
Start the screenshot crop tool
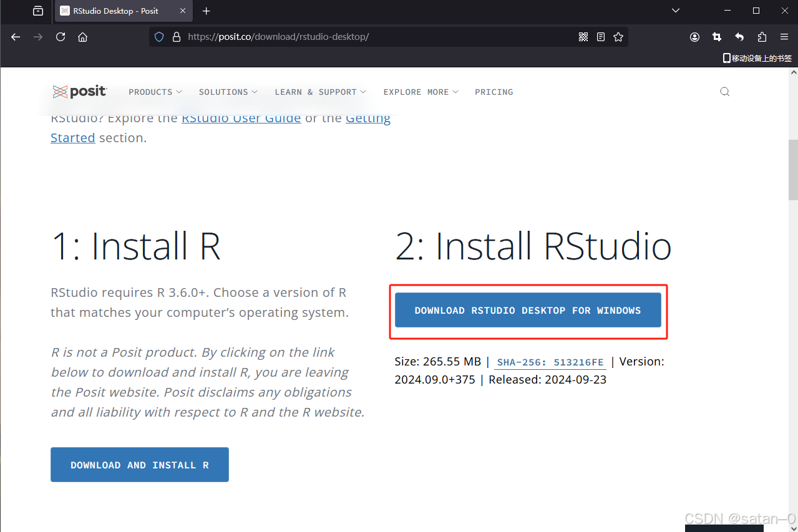coord(717,37)
